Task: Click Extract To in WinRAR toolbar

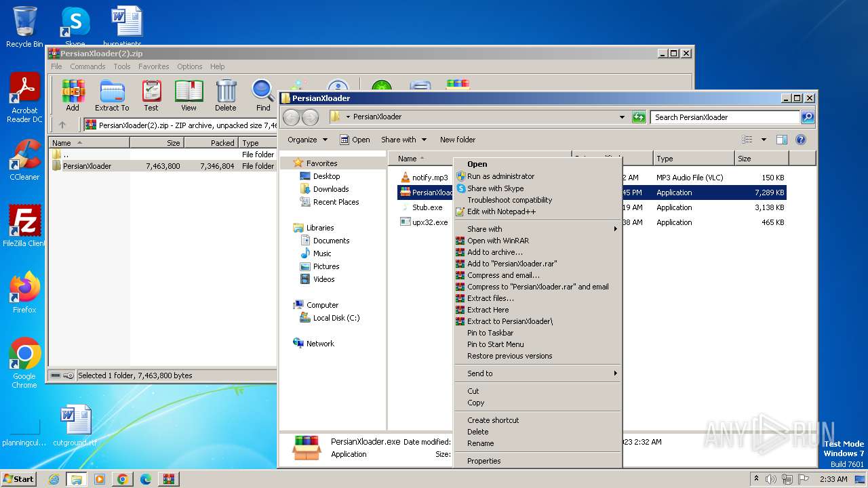Action: point(112,96)
